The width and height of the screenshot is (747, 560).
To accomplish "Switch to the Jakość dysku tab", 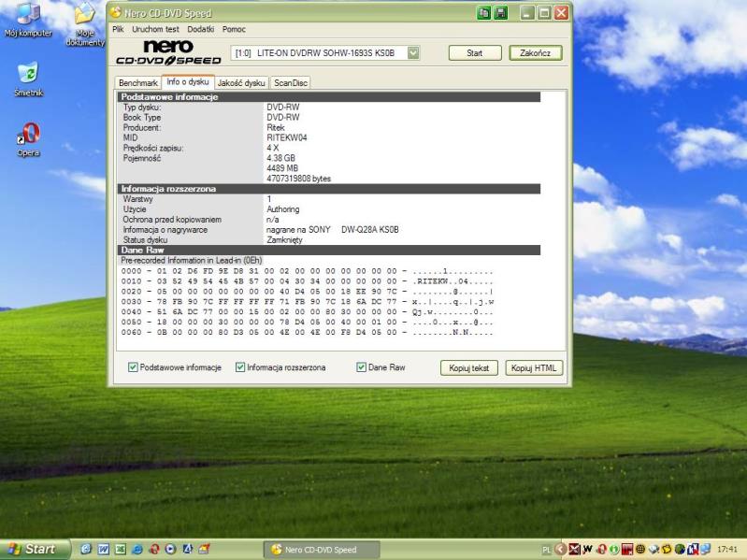I will point(241,83).
